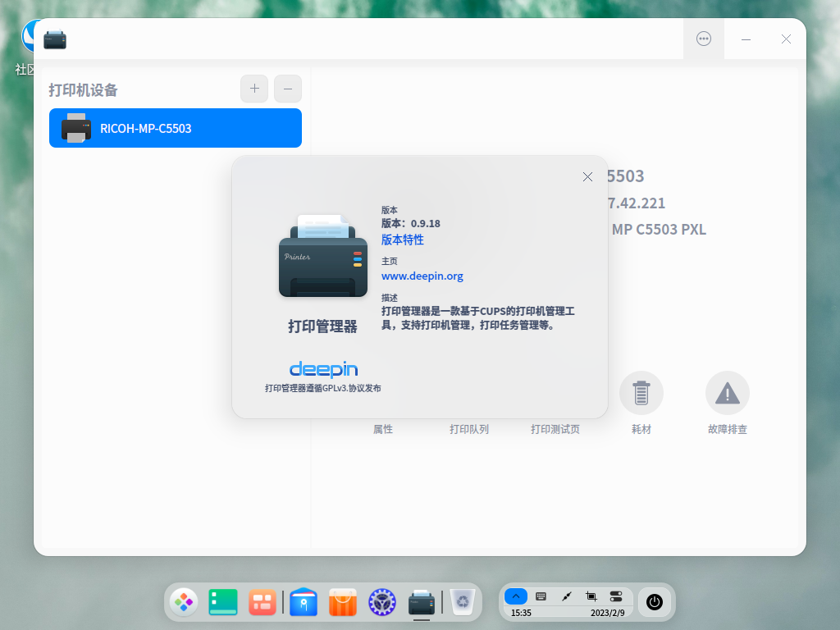Open the Trash in the dock
Screen dimensions: 840x630
pyautogui.click(x=463, y=602)
